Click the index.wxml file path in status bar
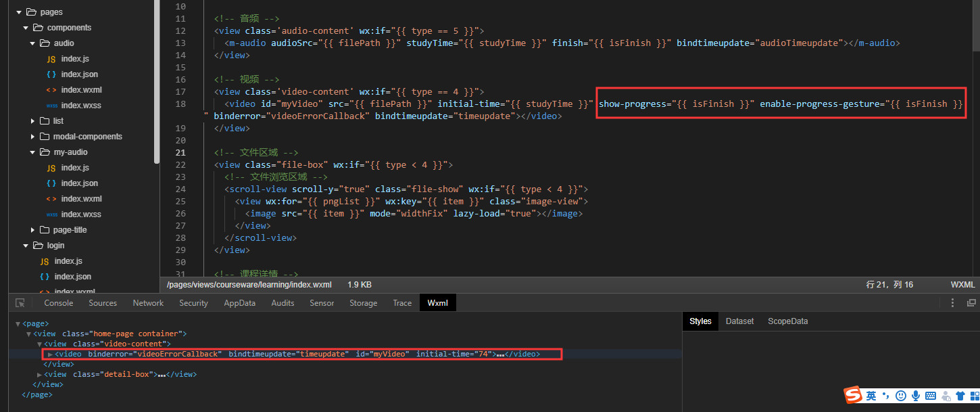This screenshot has width=980, height=412. [249, 285]
